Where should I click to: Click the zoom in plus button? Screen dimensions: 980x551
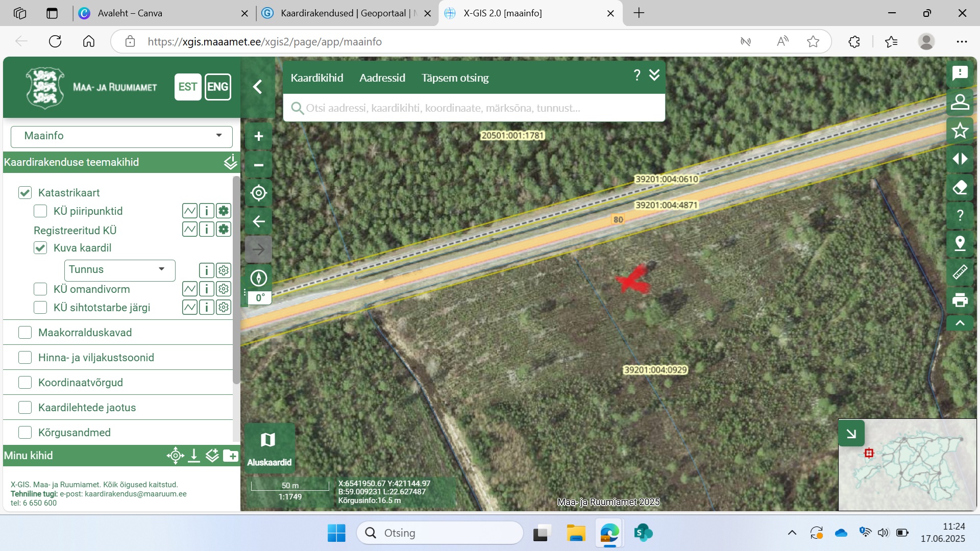pos(259,136)
